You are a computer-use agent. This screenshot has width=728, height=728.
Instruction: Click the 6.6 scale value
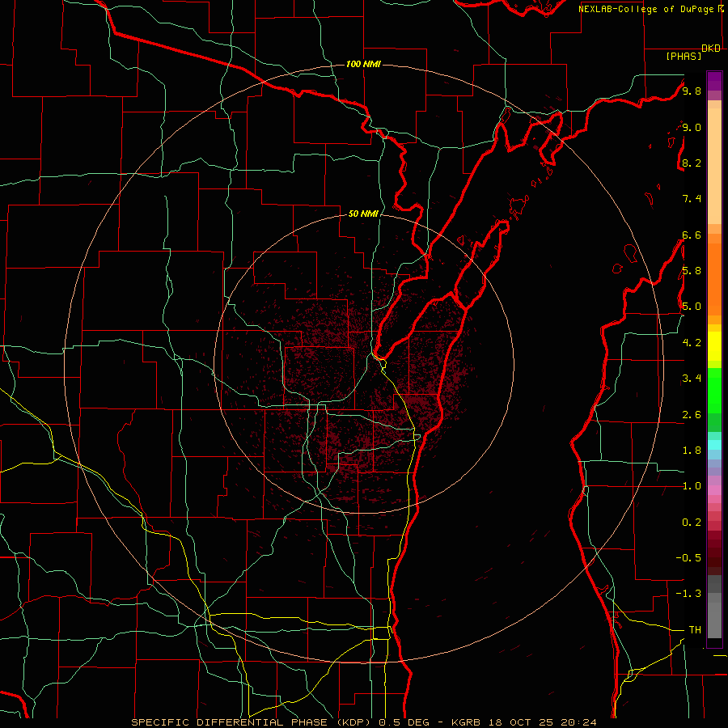(x=692, y=235)
